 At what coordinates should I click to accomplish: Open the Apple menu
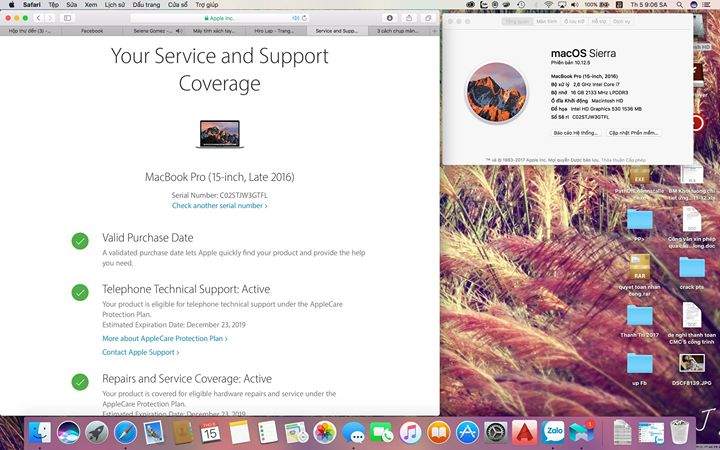tap(11, 5)
